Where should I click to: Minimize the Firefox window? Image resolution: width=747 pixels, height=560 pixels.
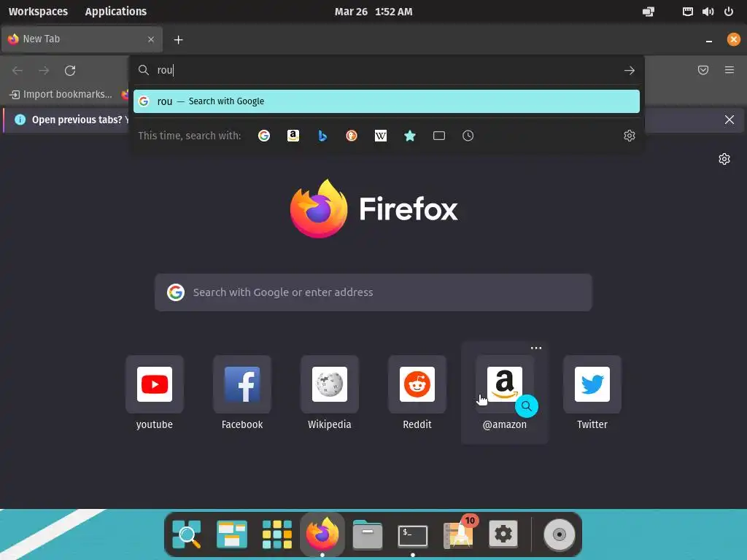(709, 40)
